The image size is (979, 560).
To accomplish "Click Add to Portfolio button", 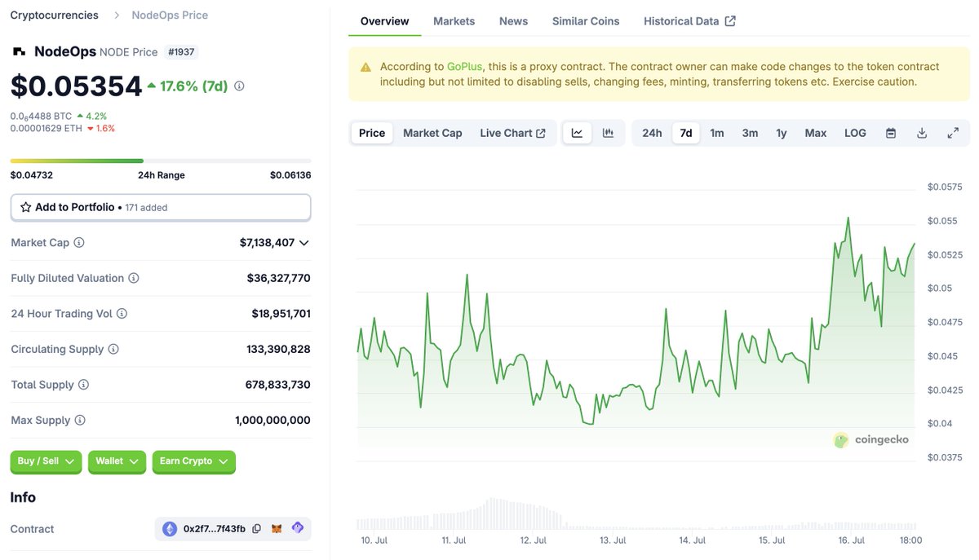I will 161,207.
